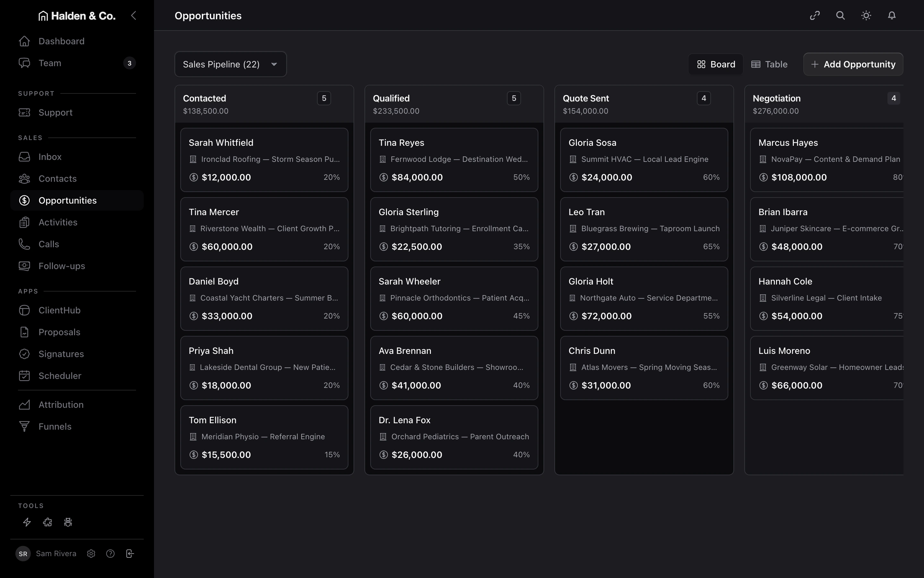Click the Halden & Co. logo icon
This screenshot has height=578, width=924.
pos(43,16)
